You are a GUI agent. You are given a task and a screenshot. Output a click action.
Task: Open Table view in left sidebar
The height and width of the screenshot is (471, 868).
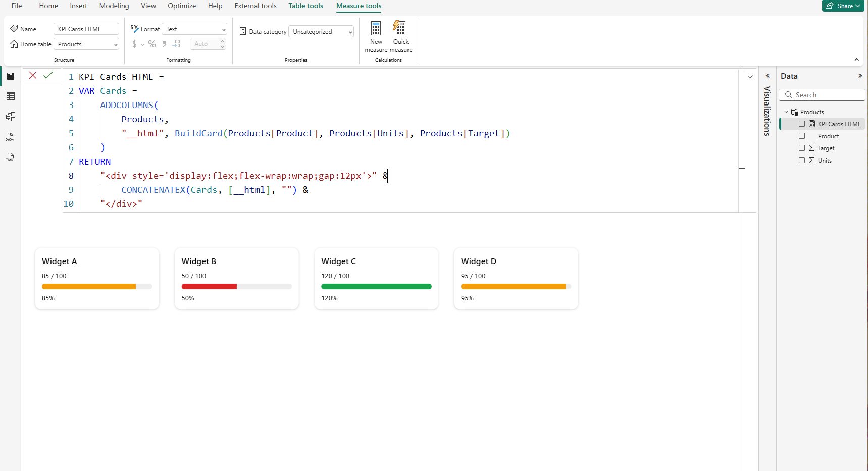(x=11, y=96)
